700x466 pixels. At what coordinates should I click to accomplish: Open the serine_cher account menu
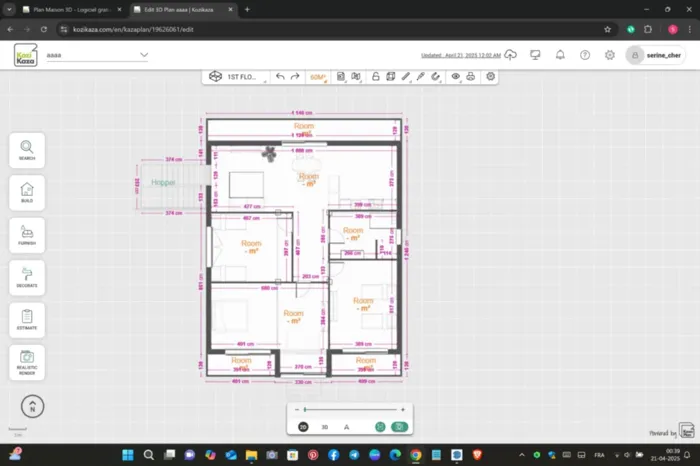[656, 55]
